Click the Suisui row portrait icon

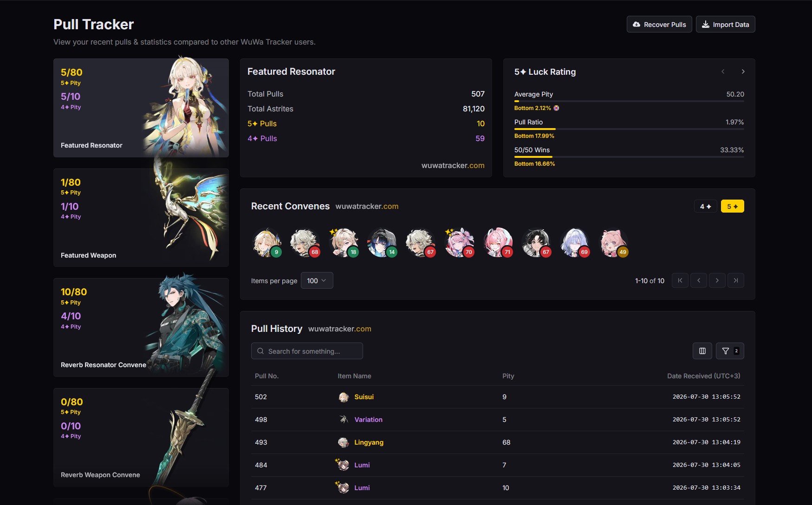click(344, 397)
